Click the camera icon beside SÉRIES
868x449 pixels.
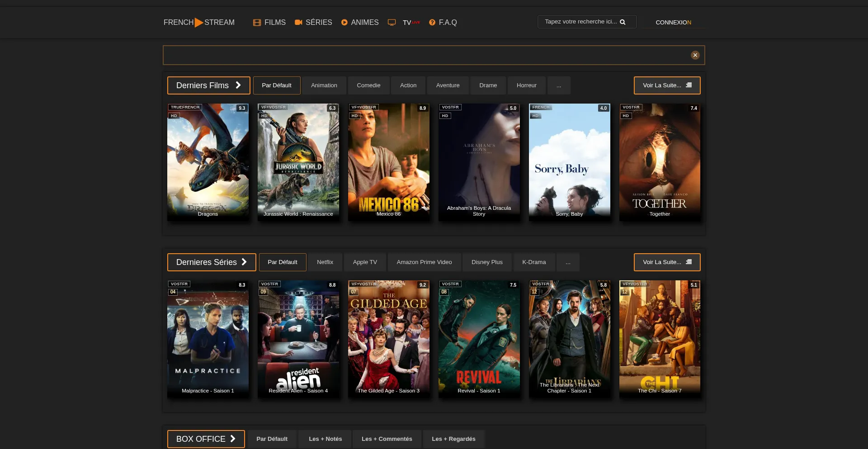(298, 22)
